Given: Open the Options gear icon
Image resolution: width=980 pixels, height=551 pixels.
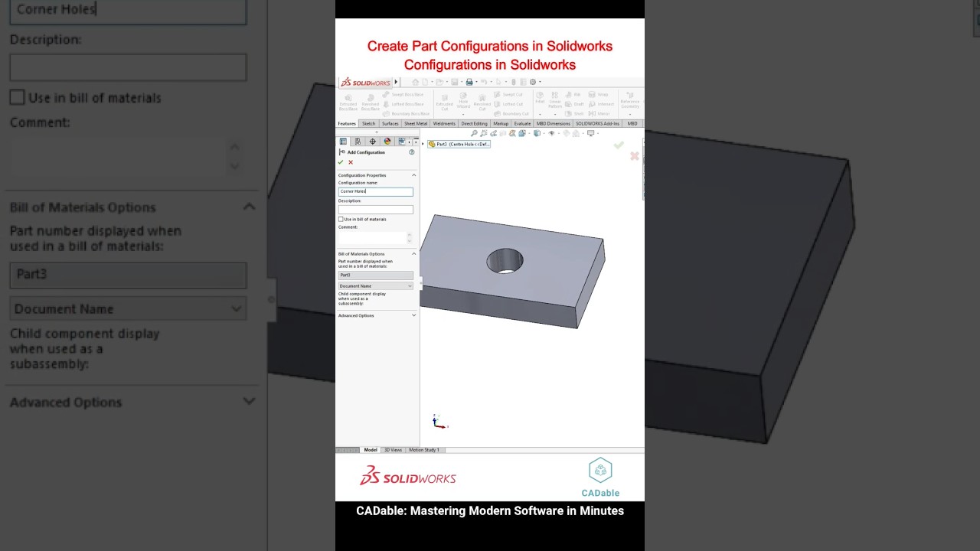Looking at the screenshot, I should point(533,82).
